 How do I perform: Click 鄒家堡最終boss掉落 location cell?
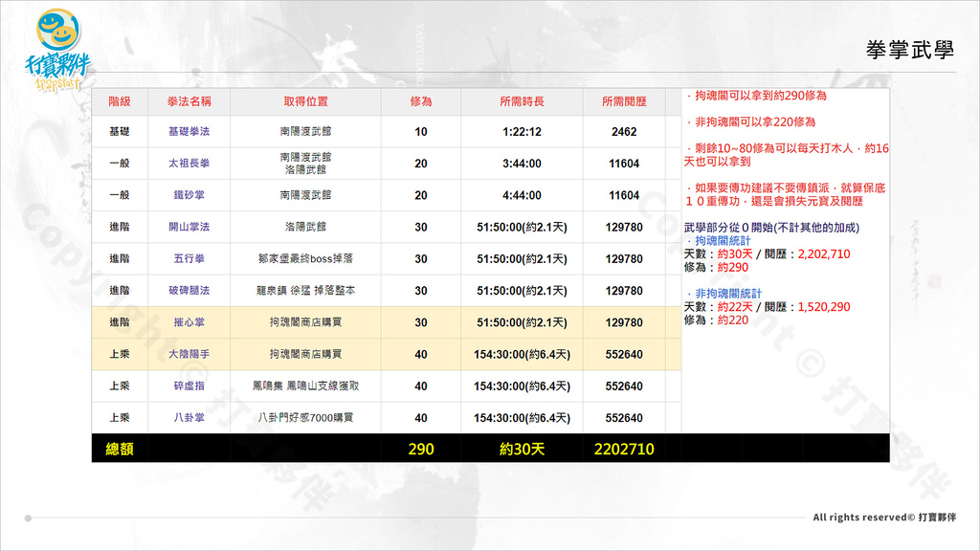[305, 258]
